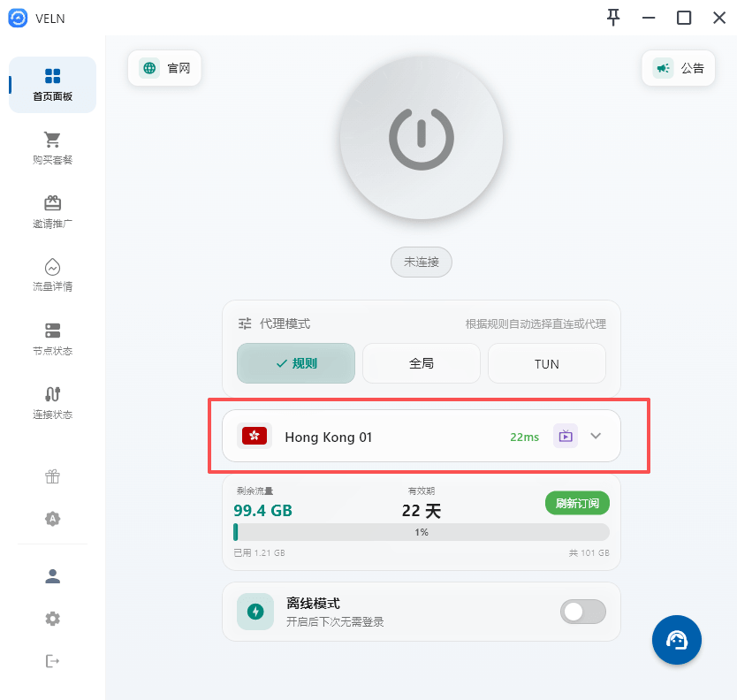The height and width of the screenshot is (700, 737).
Task: Open the user account profile icon
Action: click(52, 576)
